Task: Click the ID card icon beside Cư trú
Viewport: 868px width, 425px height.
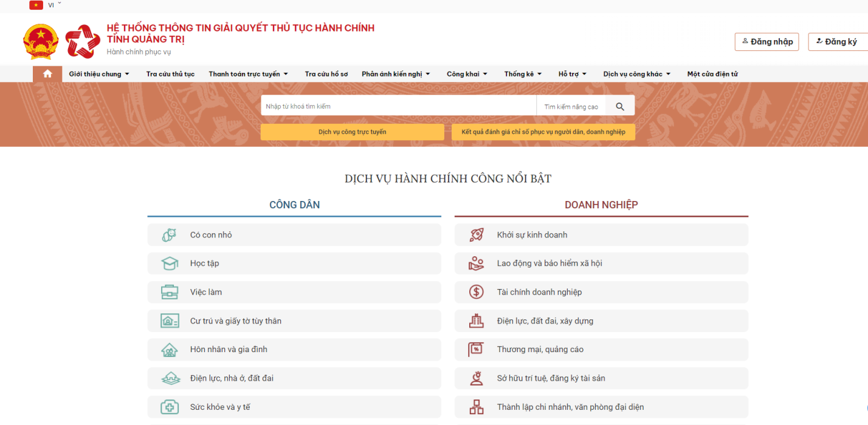Action: 170,321
